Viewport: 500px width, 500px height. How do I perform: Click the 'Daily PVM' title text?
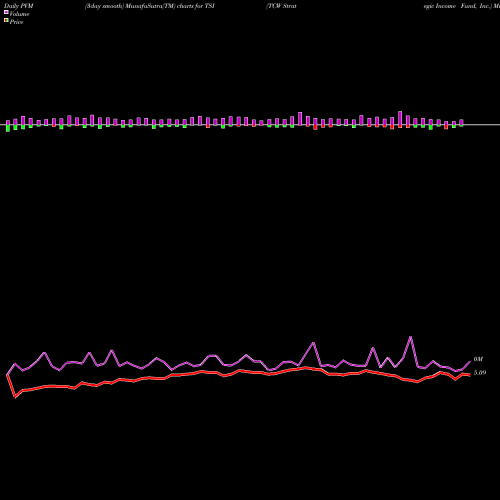tap(19, 6)
